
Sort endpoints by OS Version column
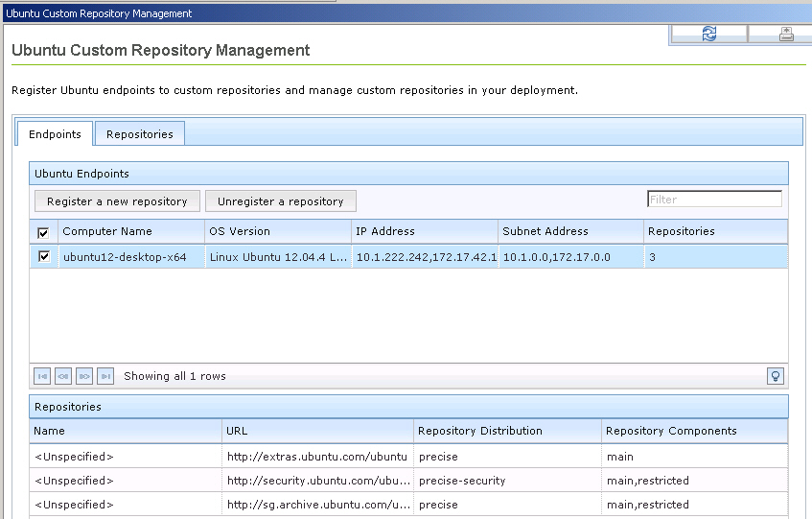240,231
